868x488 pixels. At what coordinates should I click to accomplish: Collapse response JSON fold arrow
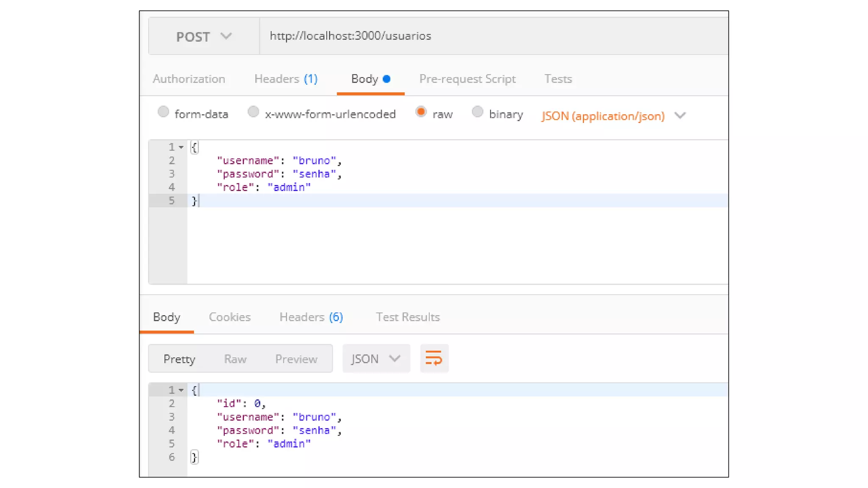(x=181, y=390)
